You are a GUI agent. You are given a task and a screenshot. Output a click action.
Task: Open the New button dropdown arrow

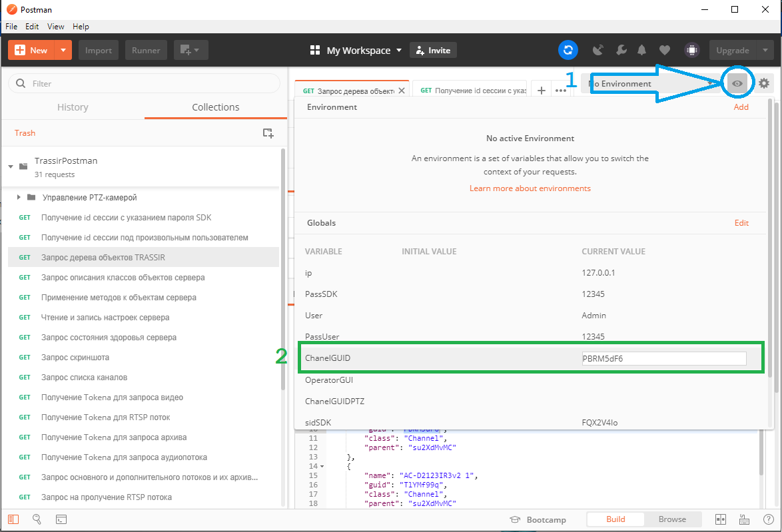pos(63,50)
